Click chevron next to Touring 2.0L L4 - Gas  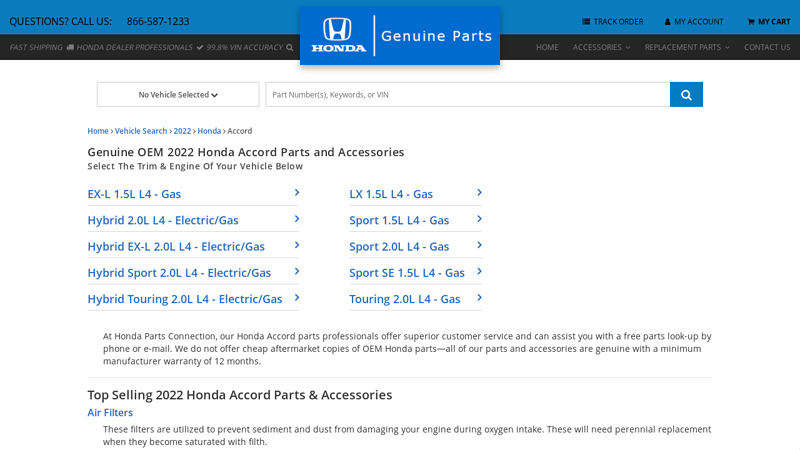(479, 297)
